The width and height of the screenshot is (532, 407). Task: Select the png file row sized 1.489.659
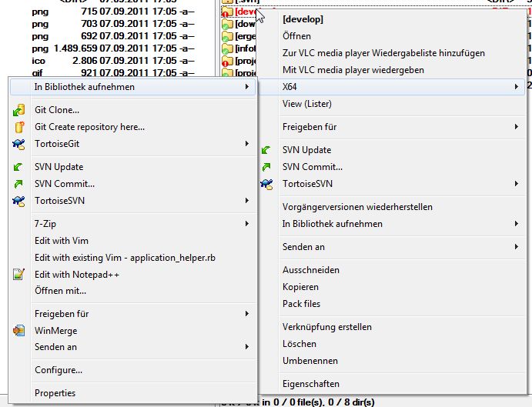coord(113,48)
